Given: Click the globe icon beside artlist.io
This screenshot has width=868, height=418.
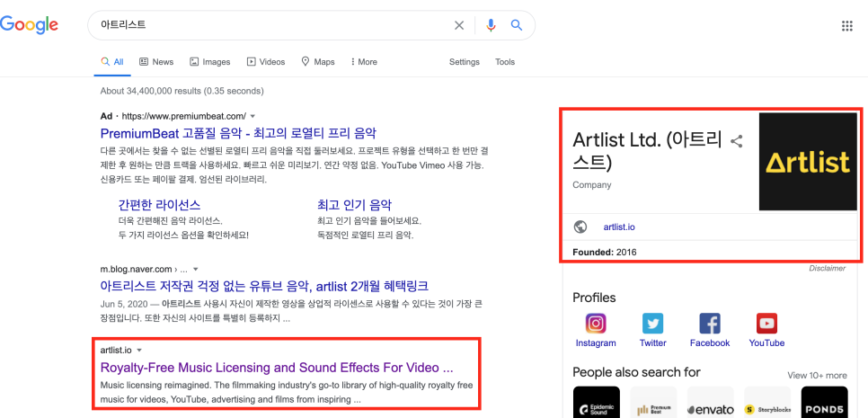Looking at the screenshot, I should click(580, 227).
